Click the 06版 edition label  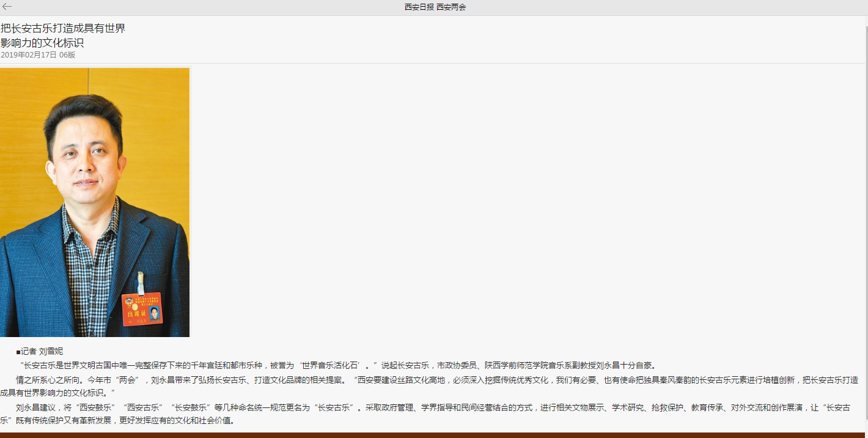tap(67, 55)
